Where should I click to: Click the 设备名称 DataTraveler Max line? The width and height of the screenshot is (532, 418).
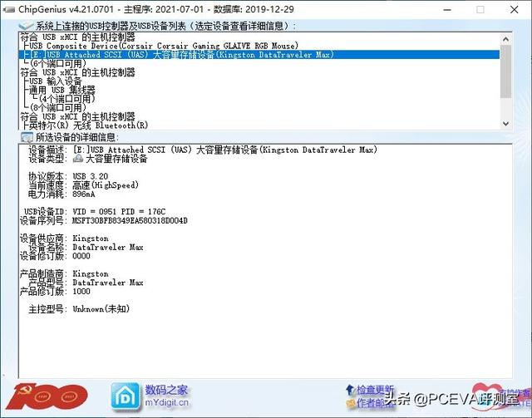[86, 247]
